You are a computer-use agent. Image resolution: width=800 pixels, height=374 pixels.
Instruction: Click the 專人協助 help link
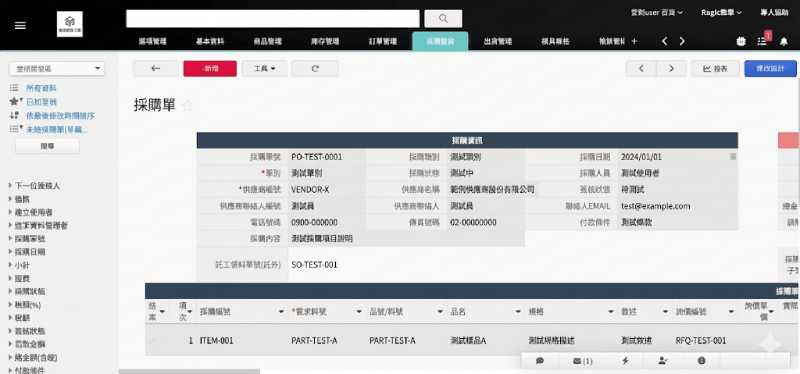[774, 13]
